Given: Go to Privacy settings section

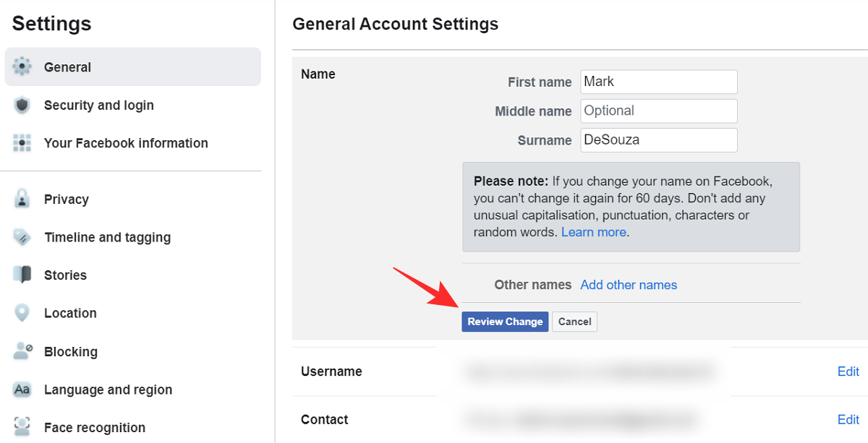Looking at the screenshot, I should point(67,199).
